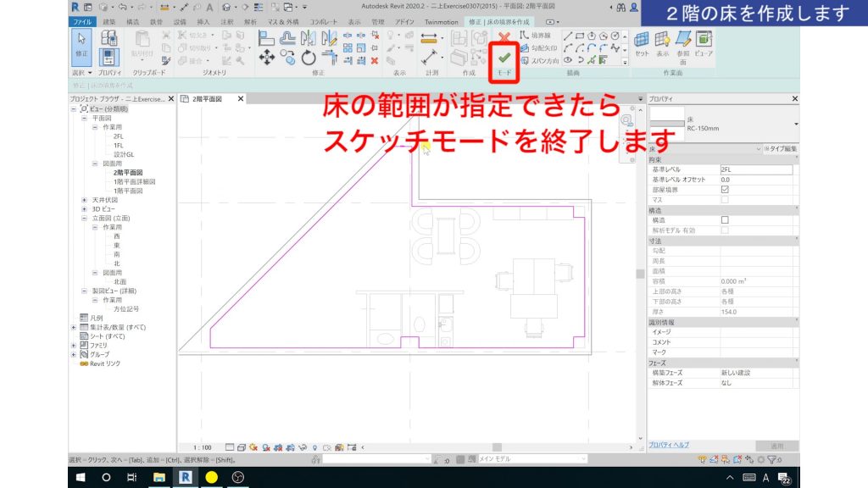868x488 pixels.
Task: Select the 勾配矢印 slope arrow tool
Action: (537, 47)
